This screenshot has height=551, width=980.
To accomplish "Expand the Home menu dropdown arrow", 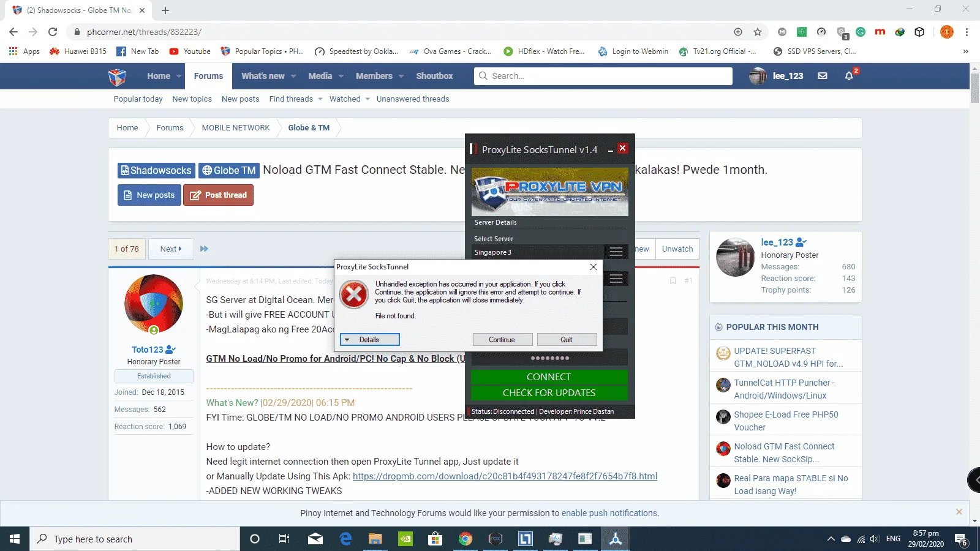I will click(x=179, y=77).
